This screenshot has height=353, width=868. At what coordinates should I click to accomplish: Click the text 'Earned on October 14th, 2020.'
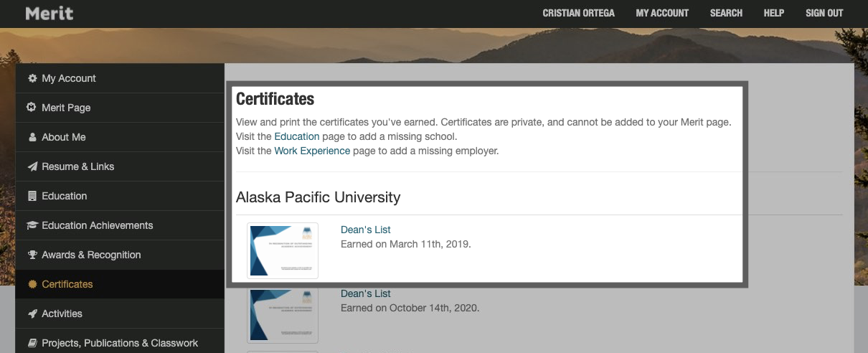point(410,308)
